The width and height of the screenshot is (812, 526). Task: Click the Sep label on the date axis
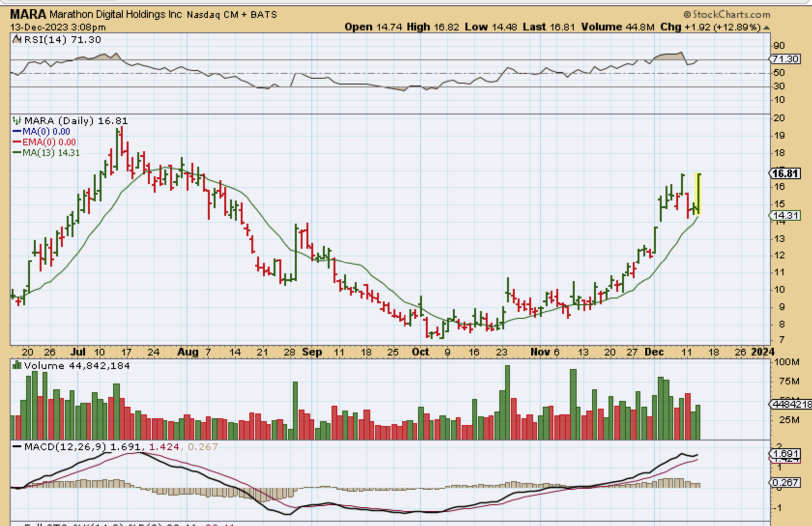click(312, 352)
